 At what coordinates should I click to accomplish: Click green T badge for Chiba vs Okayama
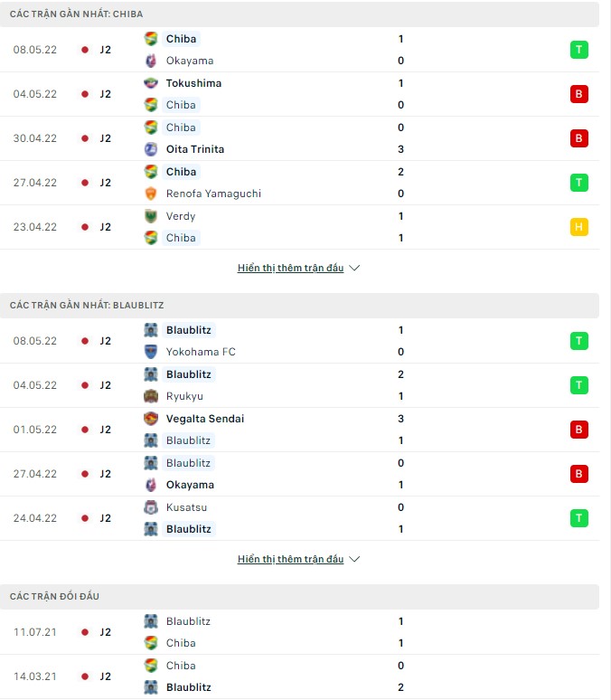(578, 50)
